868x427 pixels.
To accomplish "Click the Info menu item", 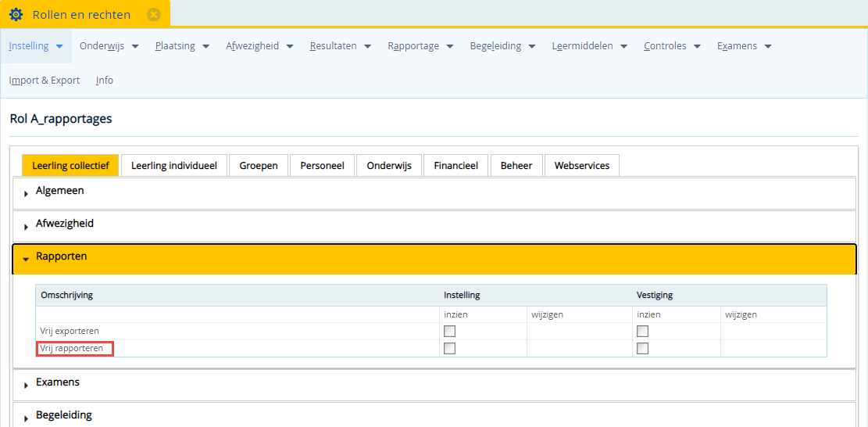I will (x=105, y=81).
